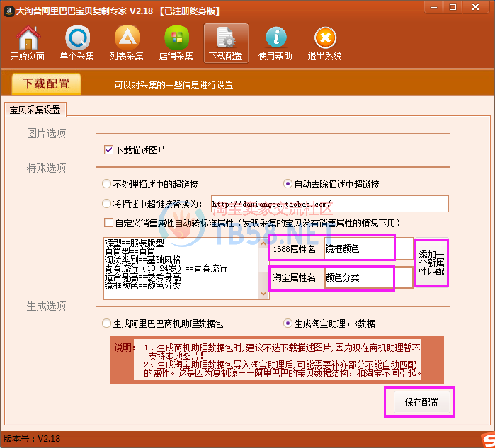The width and height of the screenshot is (495, 448).
Task: Click the Sogou input icon at bottom right
Action: (x=485, y=438)
